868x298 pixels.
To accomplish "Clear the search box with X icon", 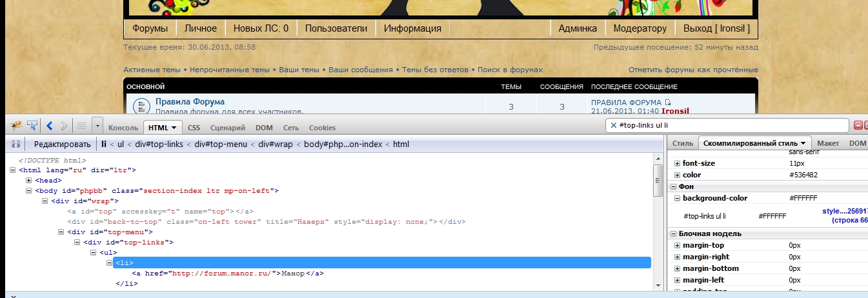I will point(613,125).
